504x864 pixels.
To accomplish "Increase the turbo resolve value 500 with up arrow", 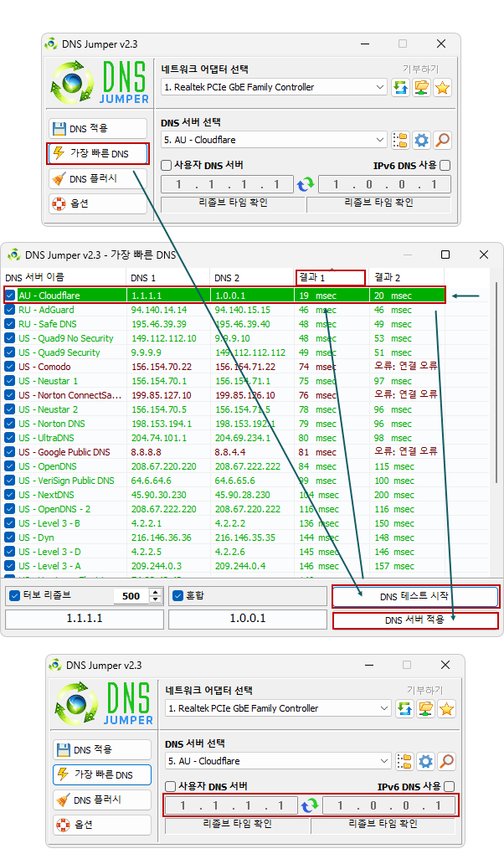I will click(x=156, y=593).
